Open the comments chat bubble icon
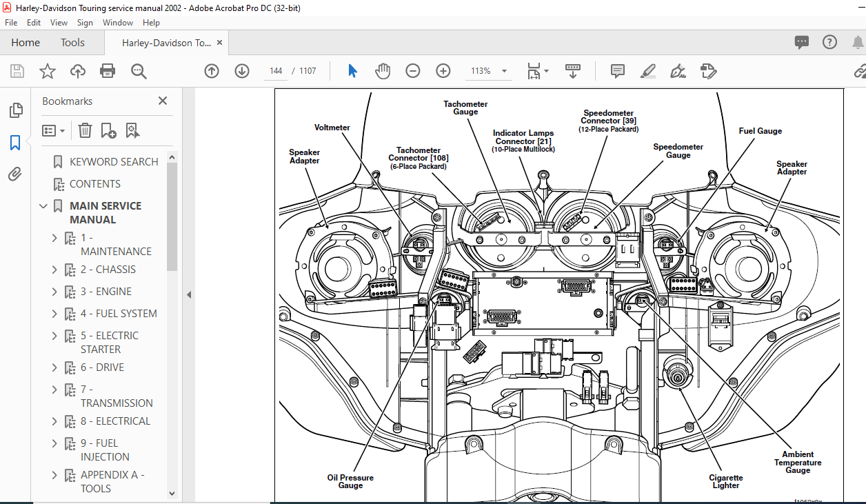 click(x=802, y=42)
